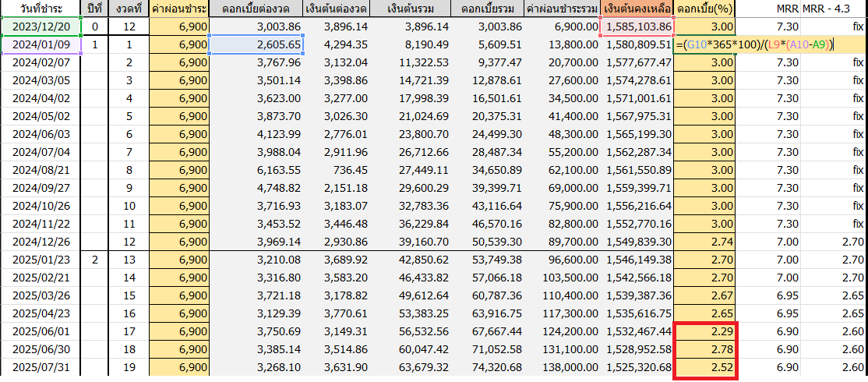
Task: Select the fix cell in the 2023/12/20 row
Action: click(834, 27)
